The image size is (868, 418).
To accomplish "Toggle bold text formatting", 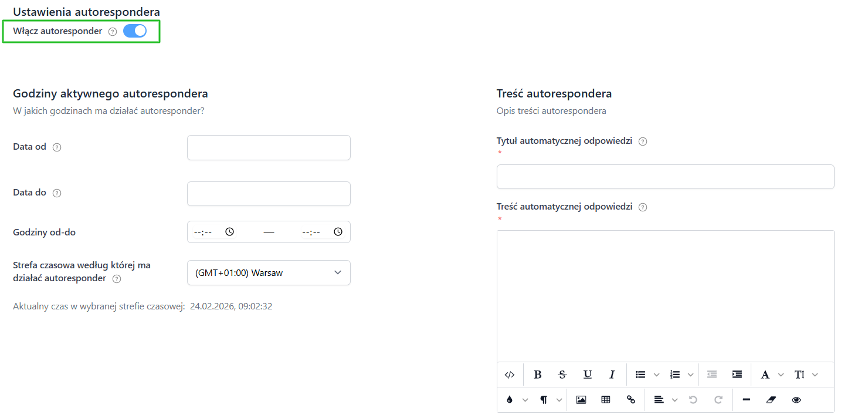I will coord(537,375).
